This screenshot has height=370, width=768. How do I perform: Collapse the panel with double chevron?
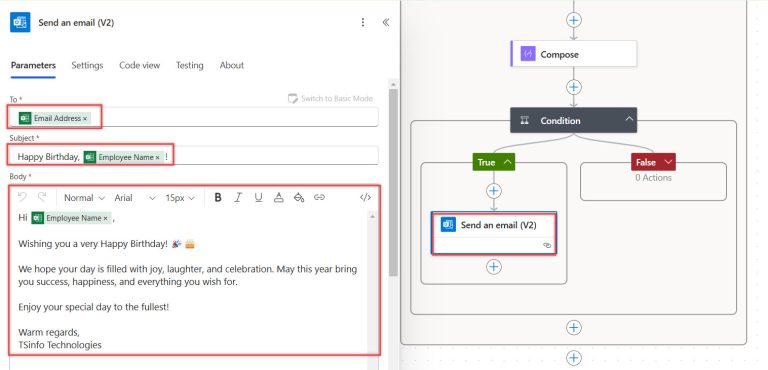[386, 22]
